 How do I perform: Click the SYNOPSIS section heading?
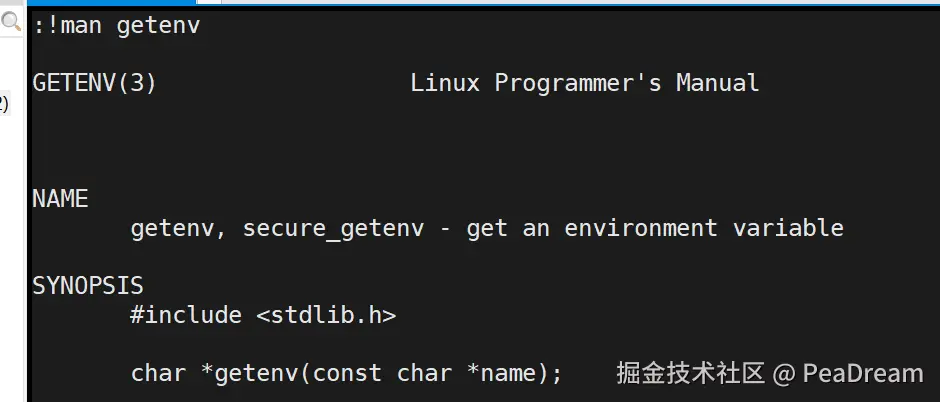(88, 286)
